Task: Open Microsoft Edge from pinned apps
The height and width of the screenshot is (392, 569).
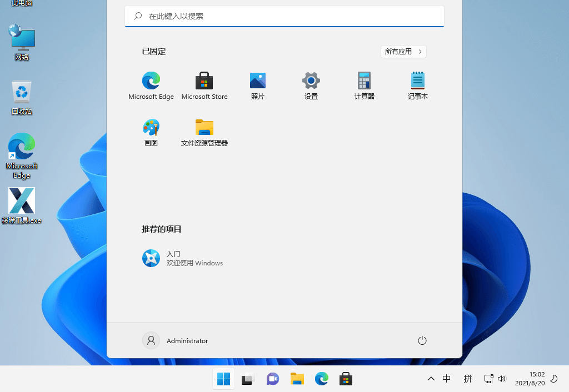Action: point(151,86)
